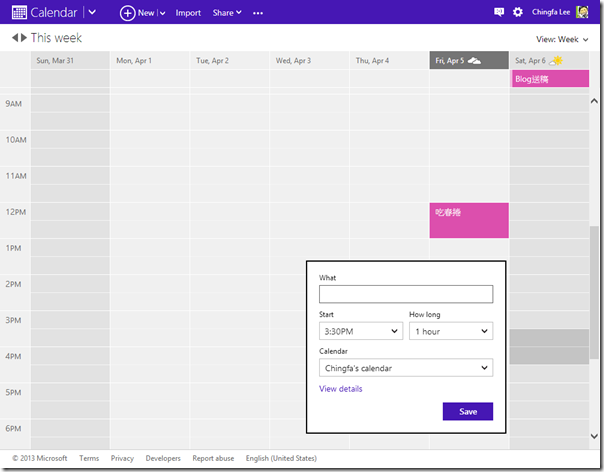Select the Sat, Apr 6 day header
Screen dimensions: 604x472
pyautogui.click(x=549, y=60)
